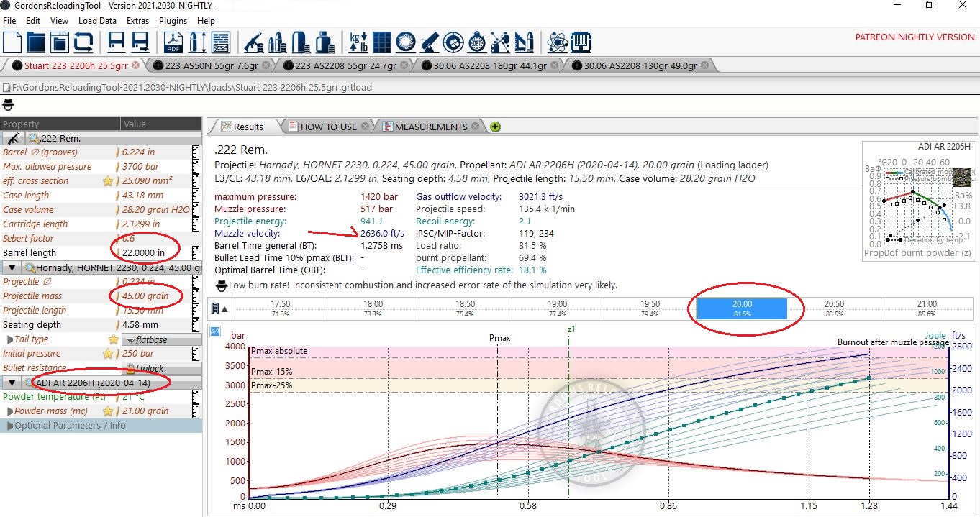
Task: Expand the Powder mass (mc) row
Action: click(9, 411)
